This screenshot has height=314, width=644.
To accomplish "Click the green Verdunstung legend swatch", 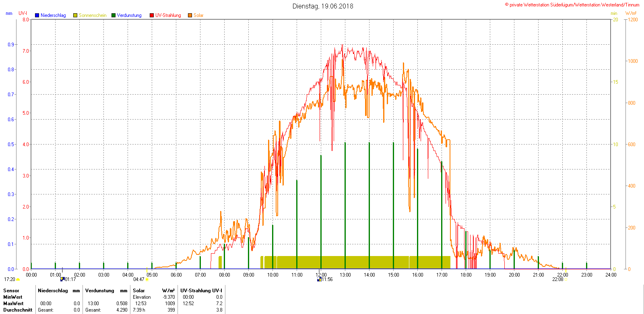I will [x=114, y=15].
